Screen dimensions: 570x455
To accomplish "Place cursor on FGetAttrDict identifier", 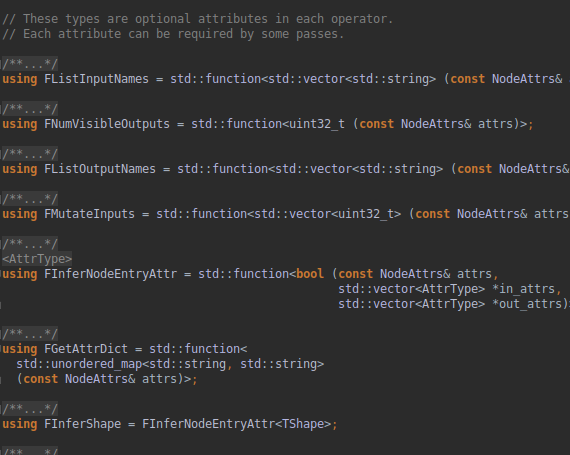I will coord(86,349).
